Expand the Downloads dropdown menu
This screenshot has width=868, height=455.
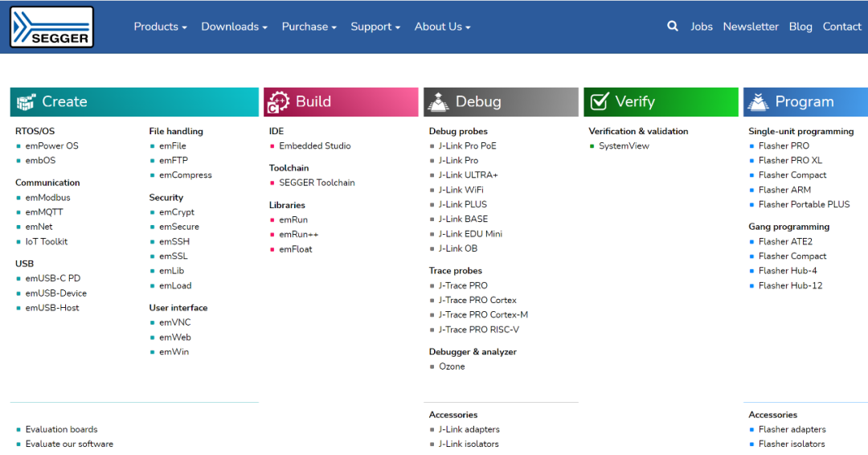(x=234, y=27)
